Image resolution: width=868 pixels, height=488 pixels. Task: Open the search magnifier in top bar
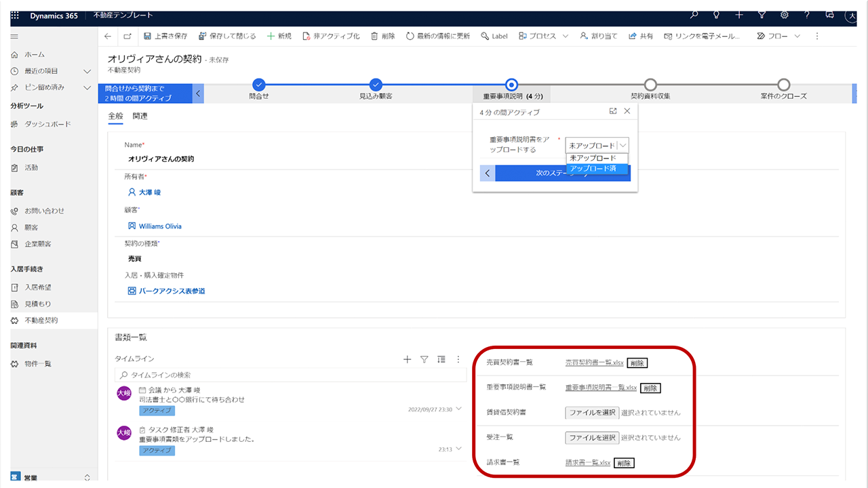(x=693, y=15)
